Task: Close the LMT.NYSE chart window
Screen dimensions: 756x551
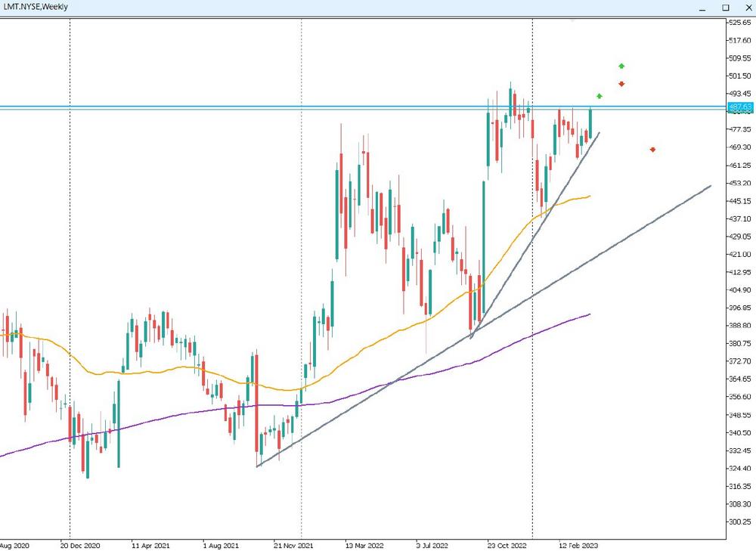Action: 745,7
